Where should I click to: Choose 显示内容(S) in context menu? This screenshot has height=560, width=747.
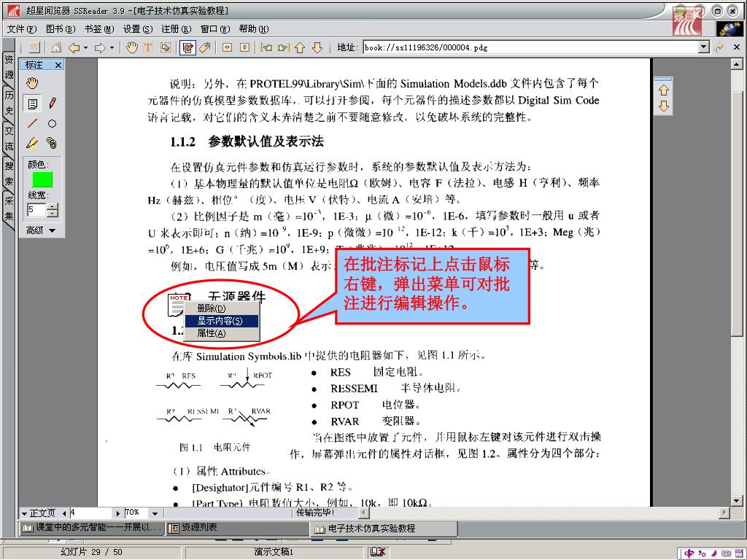click(221, 321)
